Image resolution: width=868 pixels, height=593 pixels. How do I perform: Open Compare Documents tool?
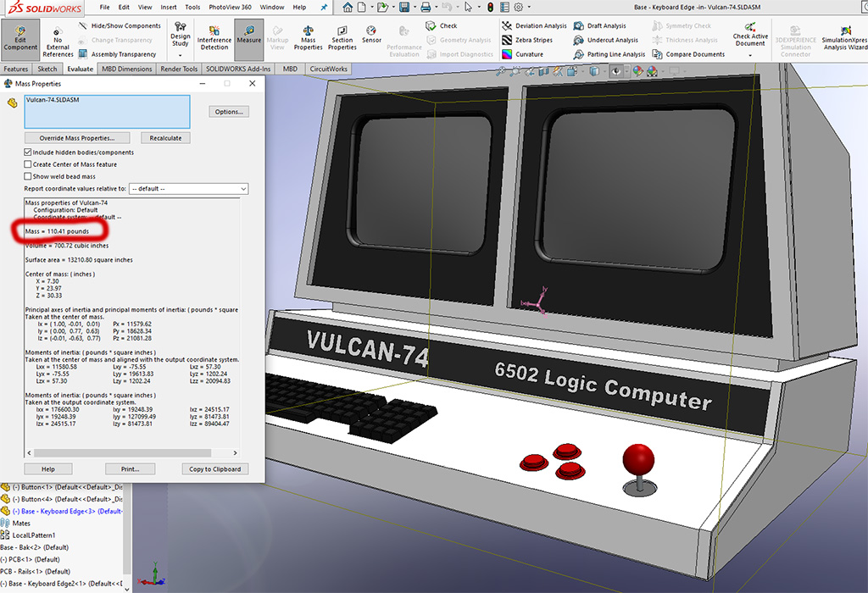pyautogui.click(x=688, y=54)
